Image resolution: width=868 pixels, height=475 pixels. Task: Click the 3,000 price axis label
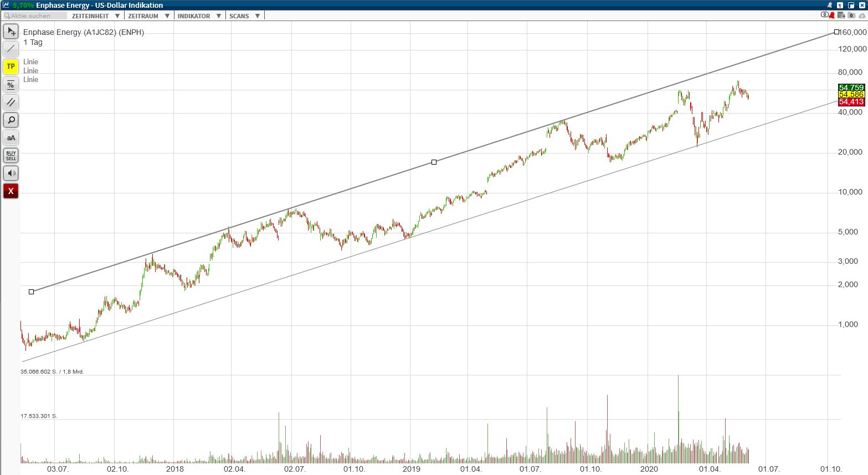[848, 261]
